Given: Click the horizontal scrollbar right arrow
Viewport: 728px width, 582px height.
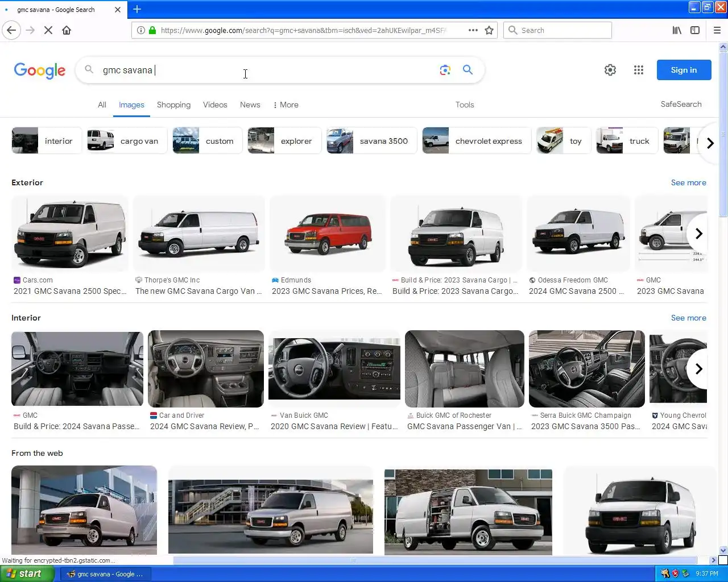Looking at the screenshot, I should pyautogui.click(x=713, y=560).
